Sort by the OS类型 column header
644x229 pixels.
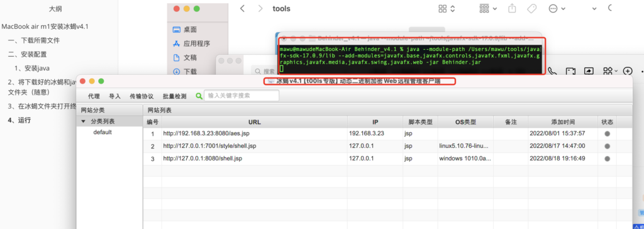pos(465,122)
